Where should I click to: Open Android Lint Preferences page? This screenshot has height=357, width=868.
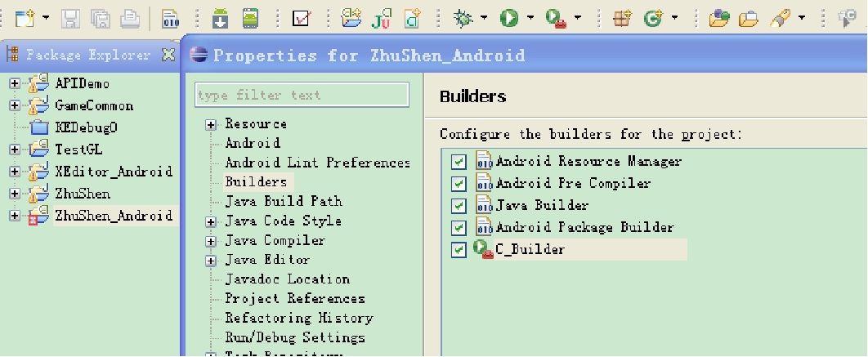[x=318, y=163]
